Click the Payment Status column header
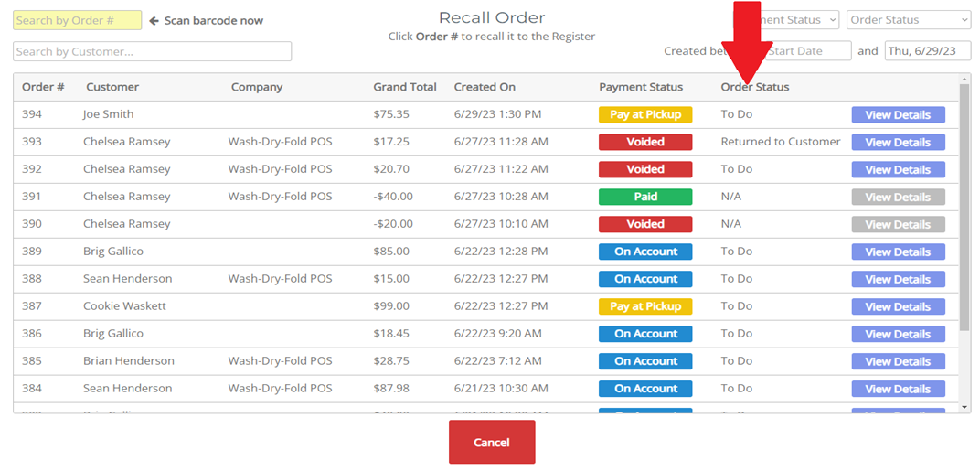Screen dimensions: 980x471 coord(641,87)
